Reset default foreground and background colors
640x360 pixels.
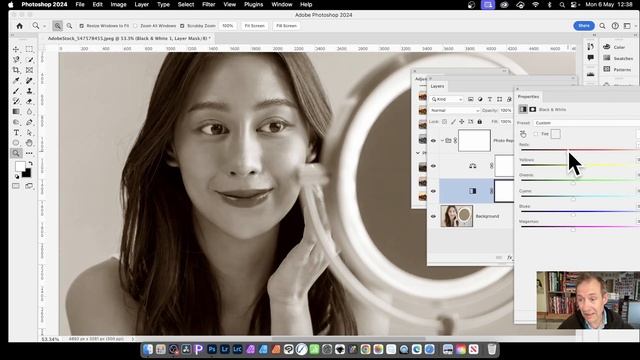[x=17, y=177]
